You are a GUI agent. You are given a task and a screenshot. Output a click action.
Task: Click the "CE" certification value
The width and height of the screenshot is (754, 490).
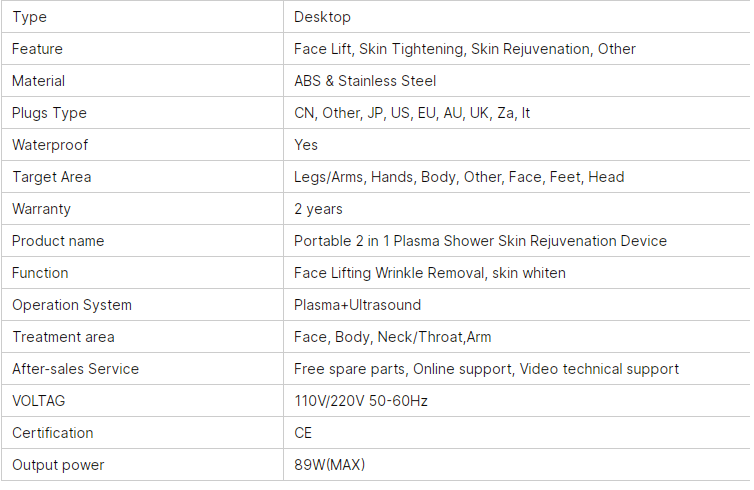tap(303, 433)
